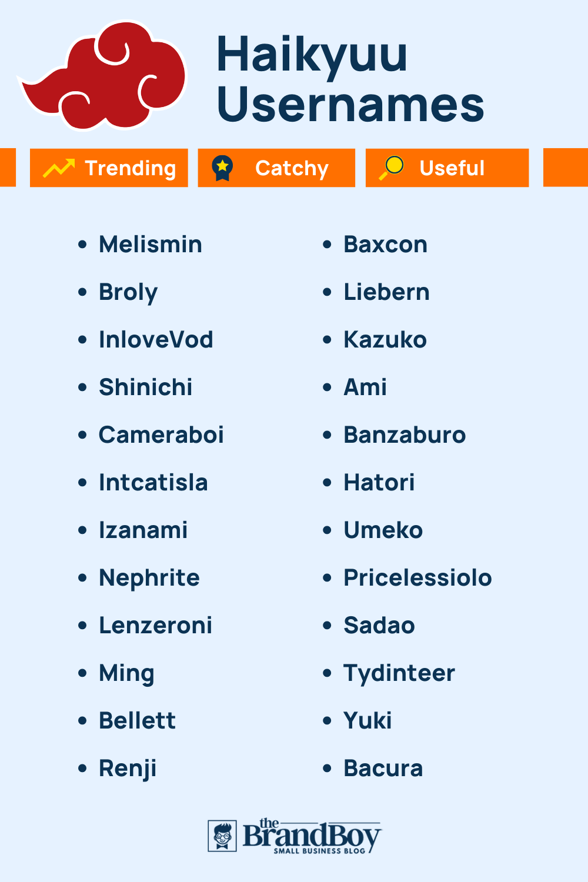The height and width of the screenshot is (882, 588).
Task: Click on the username Tydinteer
Action: (x=399, y=673)
